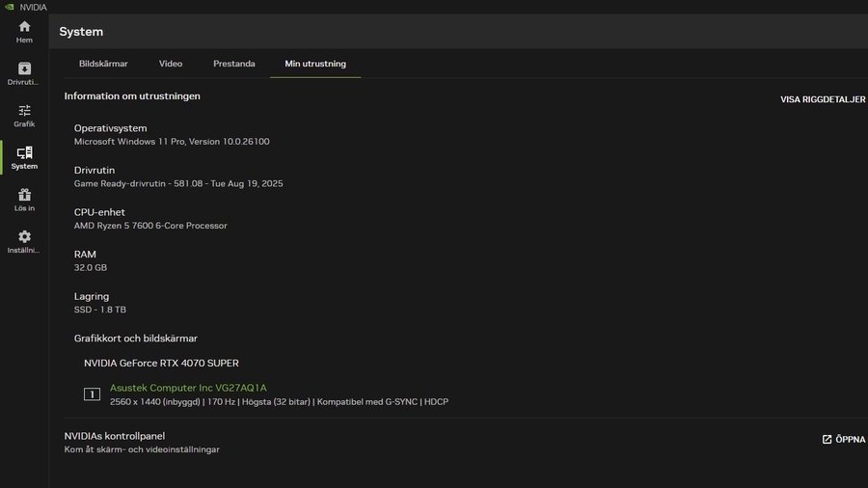Click the NVIDIA logo in title bar
The width and height of the screenshot is (868, 488).
coord(10,7)
